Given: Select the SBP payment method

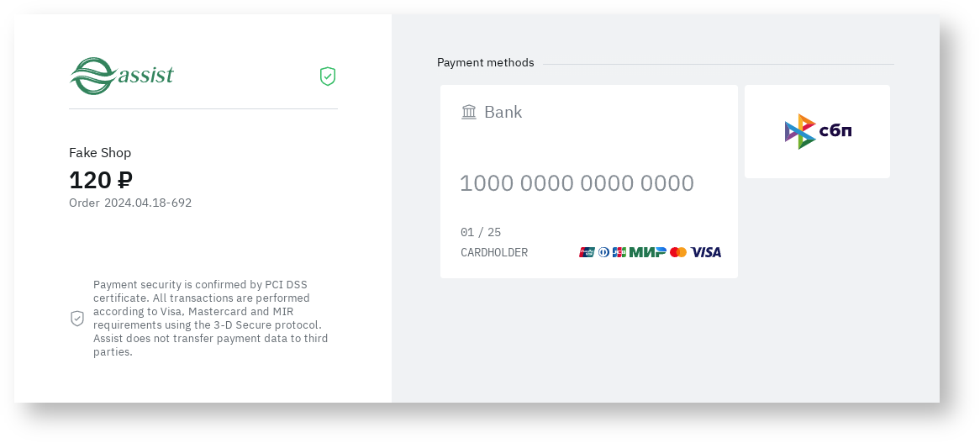Looking at the screenshot, I should (817, 131).
